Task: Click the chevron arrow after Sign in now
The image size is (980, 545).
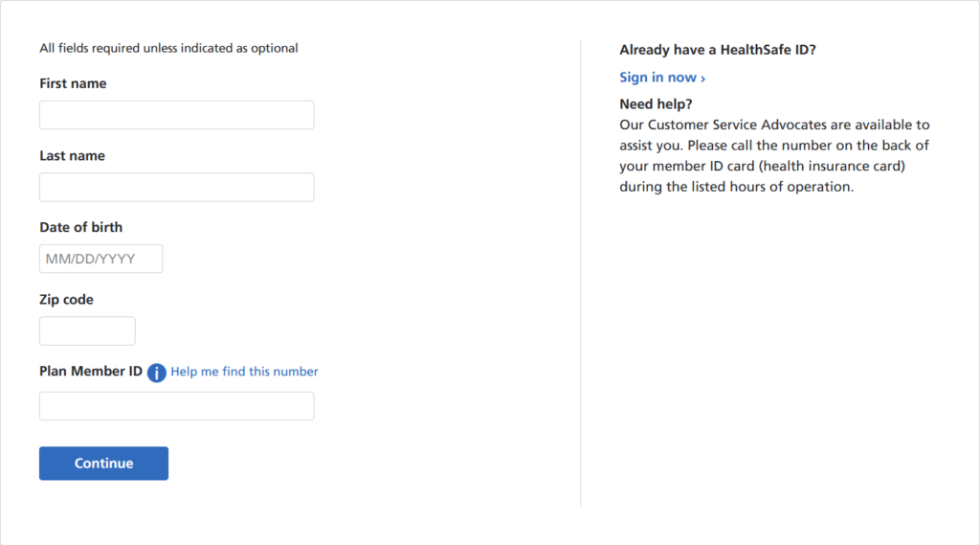Action: click(x=703, y=79)
